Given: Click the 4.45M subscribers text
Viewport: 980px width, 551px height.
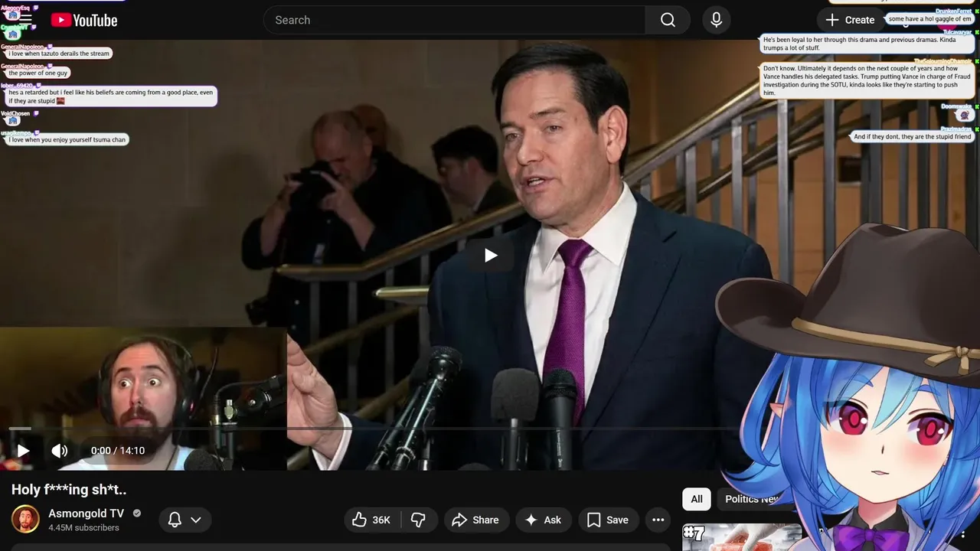Looking at the screenshot, I should 83,528.
